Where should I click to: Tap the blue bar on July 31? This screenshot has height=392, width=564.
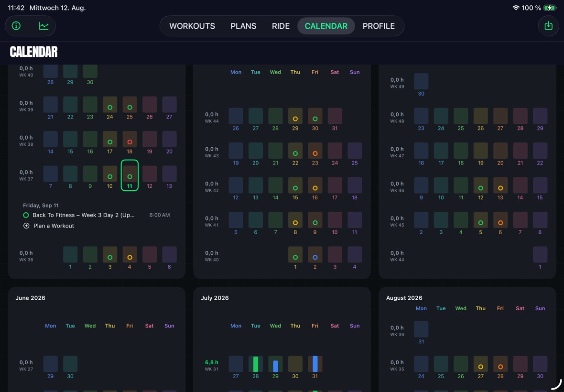pos(315,364)
